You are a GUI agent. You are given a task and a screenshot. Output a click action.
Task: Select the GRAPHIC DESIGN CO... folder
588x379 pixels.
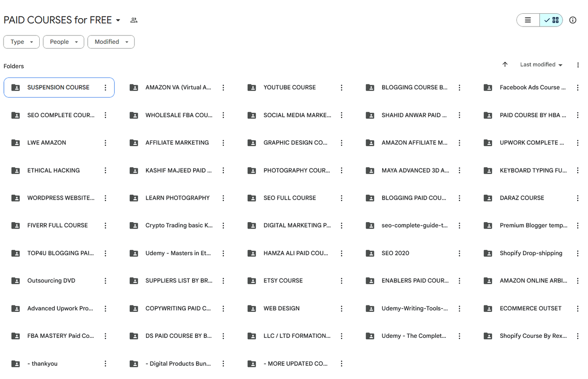point(295,143)
